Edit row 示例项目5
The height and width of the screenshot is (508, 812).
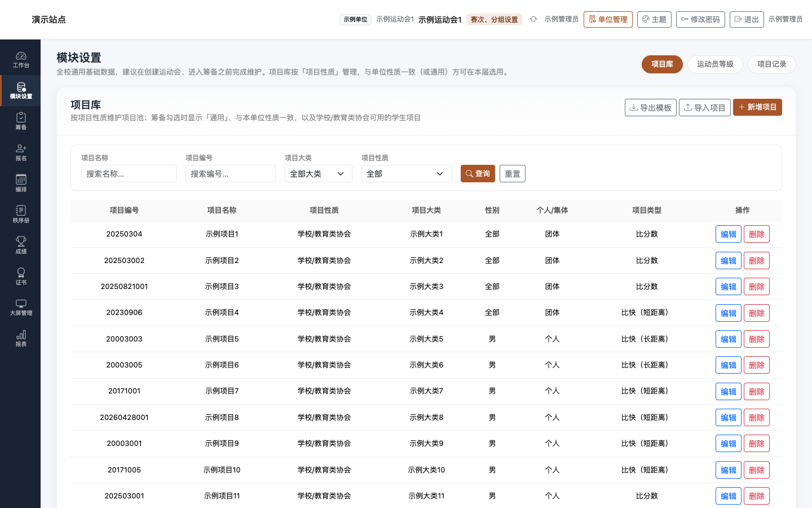click(729, 339)
